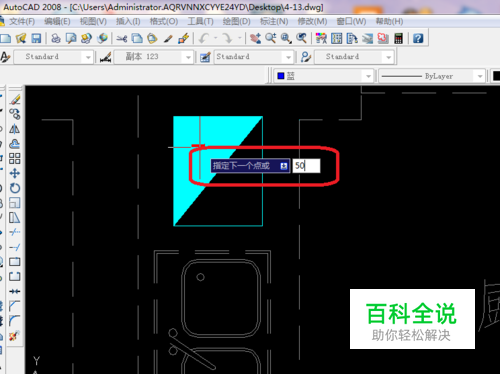Screen dimensions: 500x374
Task: Activate Zoom Realtime magnifier
Action: click(x=271, y=38)
